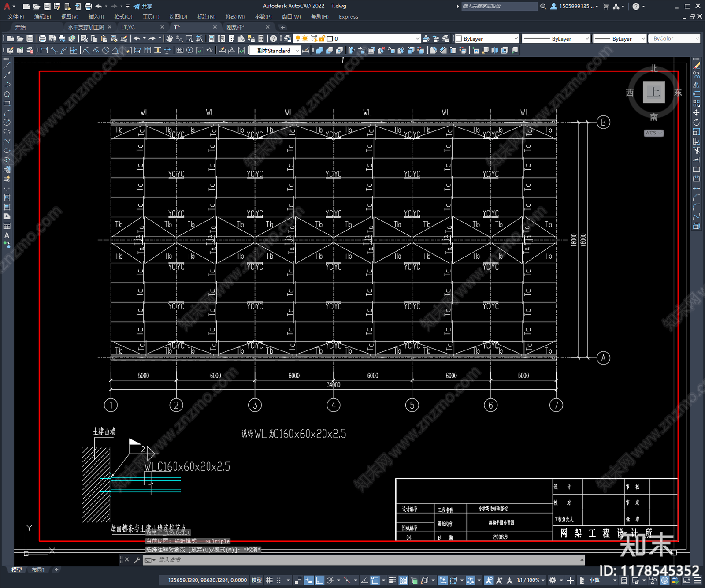
Task: Select the Pan hand tool
Action: pos(170,39)
